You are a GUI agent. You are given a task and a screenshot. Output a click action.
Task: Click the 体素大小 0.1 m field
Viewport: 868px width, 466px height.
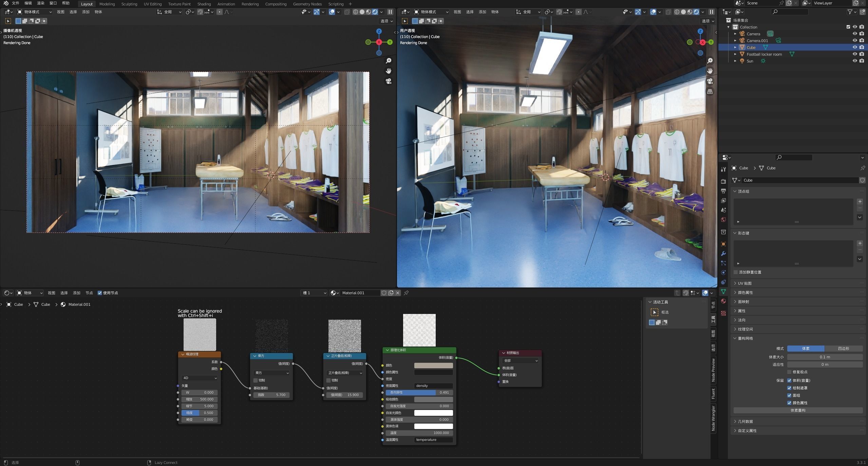(825, 357)
